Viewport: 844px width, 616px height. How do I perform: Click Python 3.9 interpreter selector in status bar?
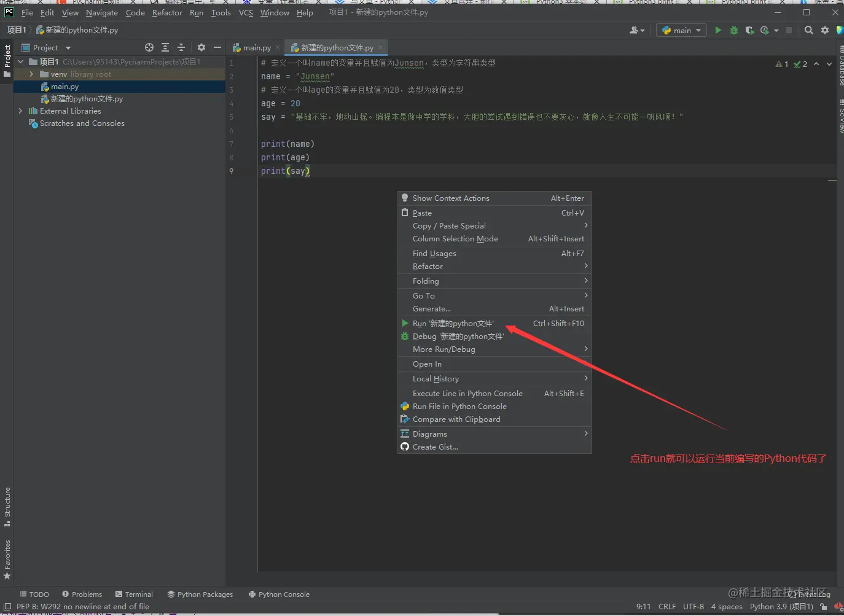pyautogui.click(x=781, y=606)
